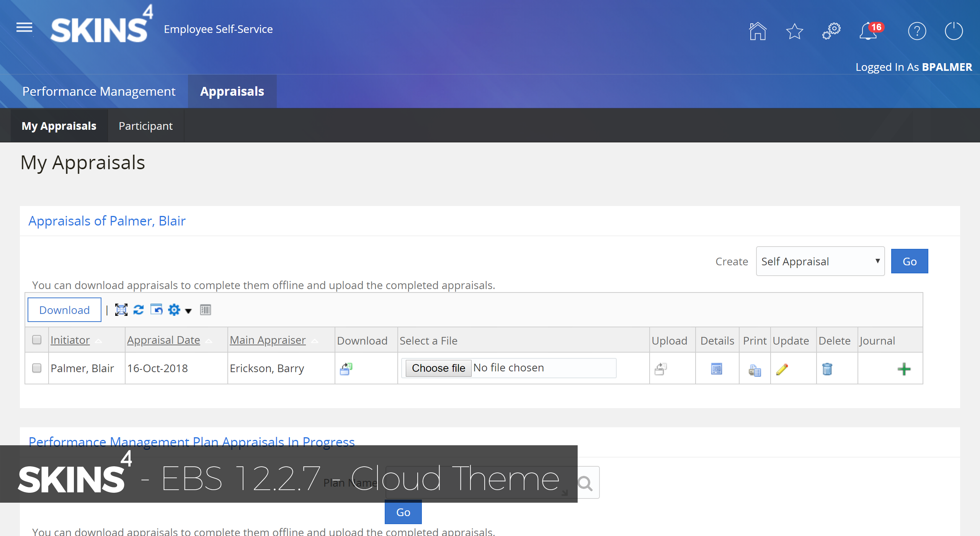Image resolution: width=980 pixels, height=536 pixels.
Task: Click the SKINS4 logo in header
Action: click(102, 24)
